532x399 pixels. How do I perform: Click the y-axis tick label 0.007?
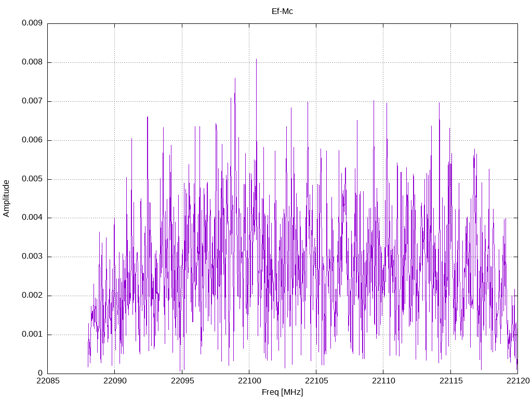pyautogui.click(x=32, y=101)
